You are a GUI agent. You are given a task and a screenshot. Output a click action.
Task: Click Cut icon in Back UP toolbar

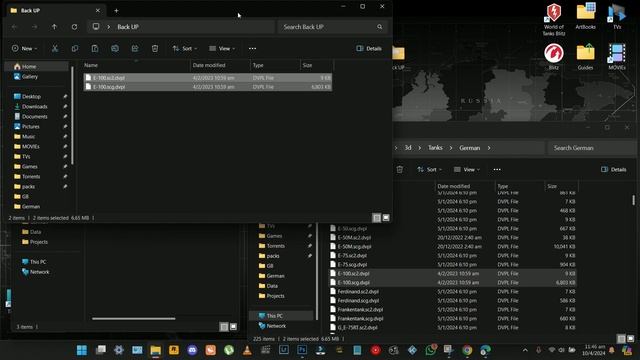click(55, 49)
